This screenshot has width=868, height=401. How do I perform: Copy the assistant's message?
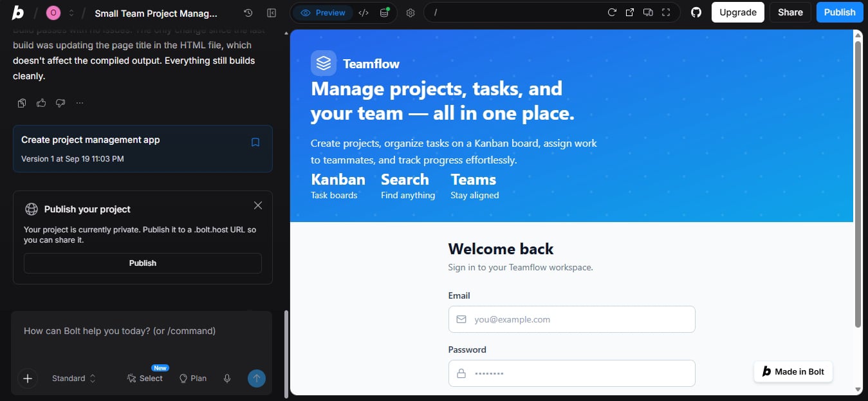(22, 103)
